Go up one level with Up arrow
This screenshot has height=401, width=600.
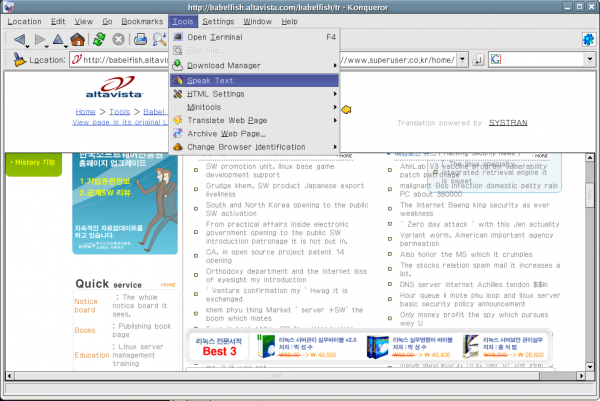(58, 39)
